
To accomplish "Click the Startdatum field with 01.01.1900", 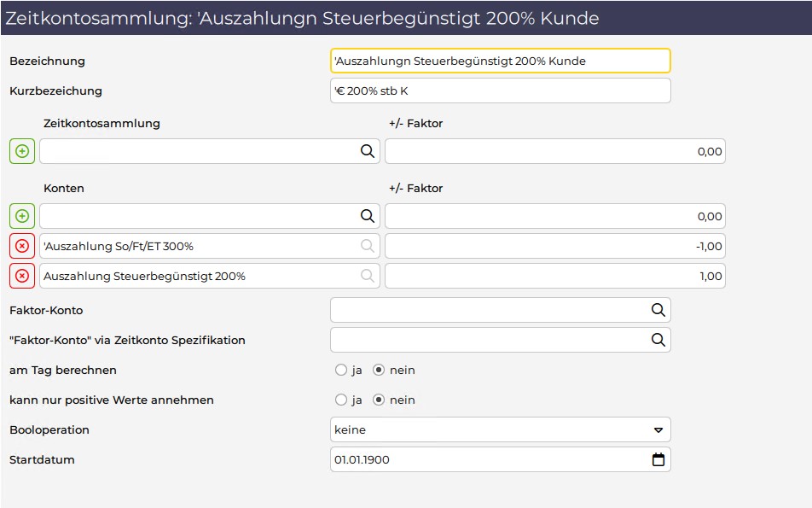I will 500,460.
